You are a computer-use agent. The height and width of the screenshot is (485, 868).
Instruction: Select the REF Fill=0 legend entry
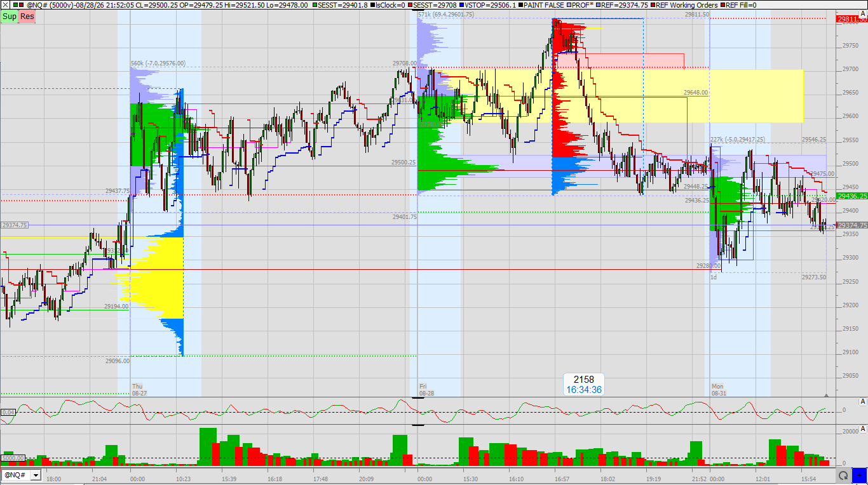[738, 5]
